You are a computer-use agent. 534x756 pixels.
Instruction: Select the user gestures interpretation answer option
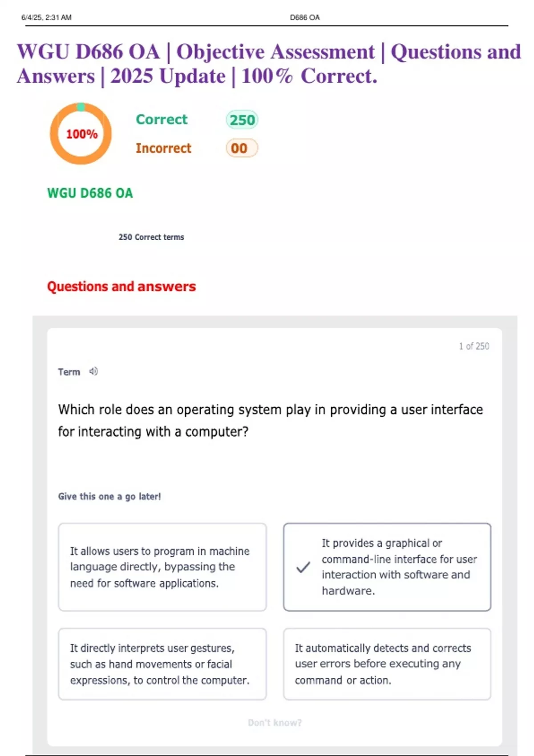click(162, 664)
